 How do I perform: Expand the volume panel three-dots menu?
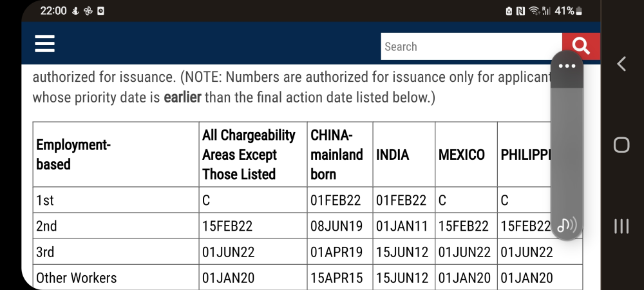[567, 66]
